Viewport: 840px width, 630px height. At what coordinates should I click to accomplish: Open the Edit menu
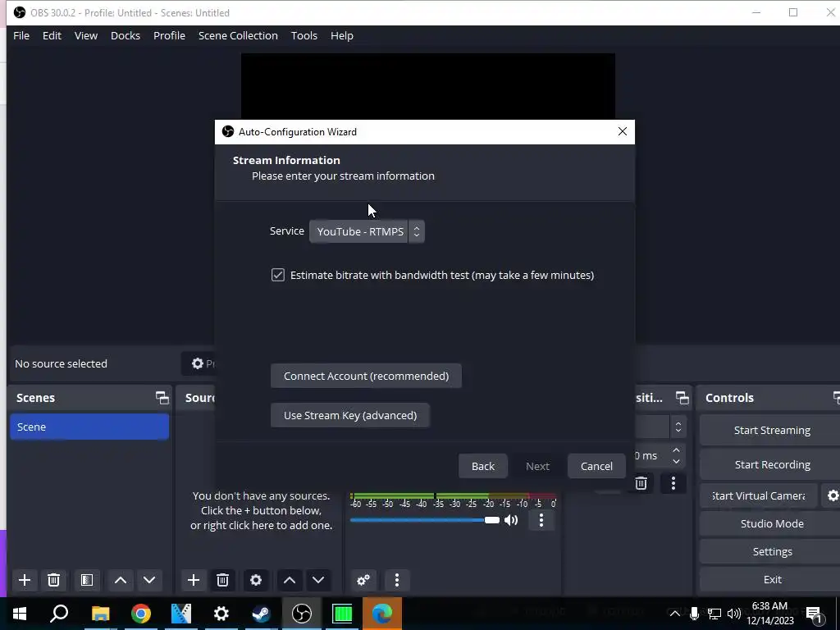pyautogui.click(x=52, y=35)
